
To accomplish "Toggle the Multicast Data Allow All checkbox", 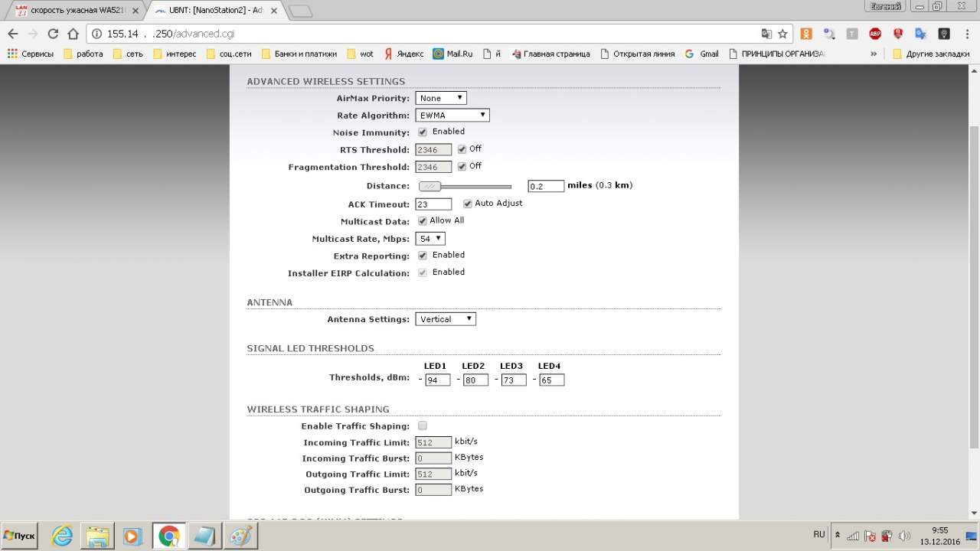I will (423, 221).
